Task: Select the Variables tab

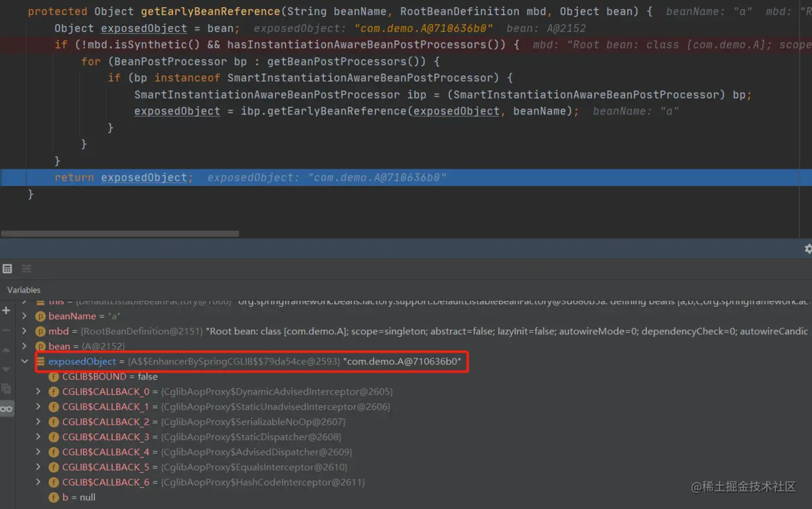Action: 24,290
